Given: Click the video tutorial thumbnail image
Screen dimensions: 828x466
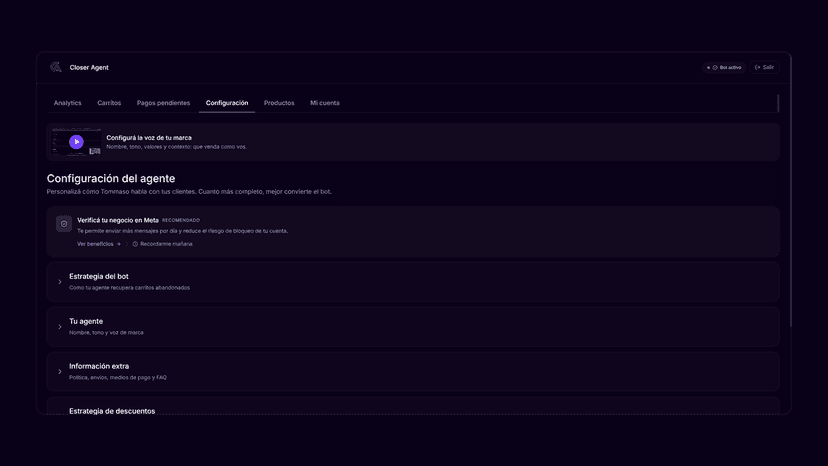Looking at the screenshot, I should coord(76,142).
